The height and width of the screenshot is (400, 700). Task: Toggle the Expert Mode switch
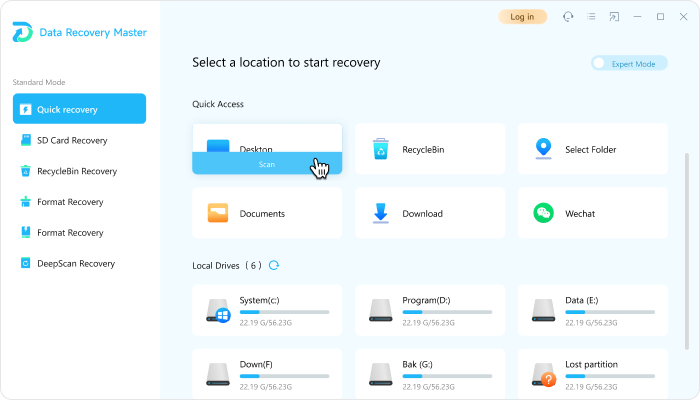point(600,63)
